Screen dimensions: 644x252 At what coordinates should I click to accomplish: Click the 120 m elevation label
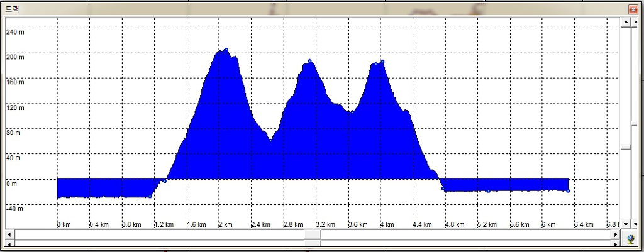(15, 108)
